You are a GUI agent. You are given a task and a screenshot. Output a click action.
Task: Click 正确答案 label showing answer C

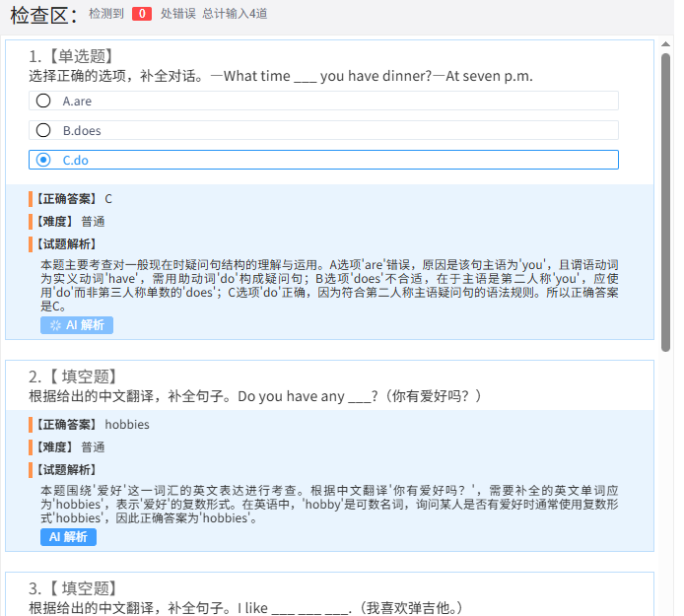[x=67, y=198]
